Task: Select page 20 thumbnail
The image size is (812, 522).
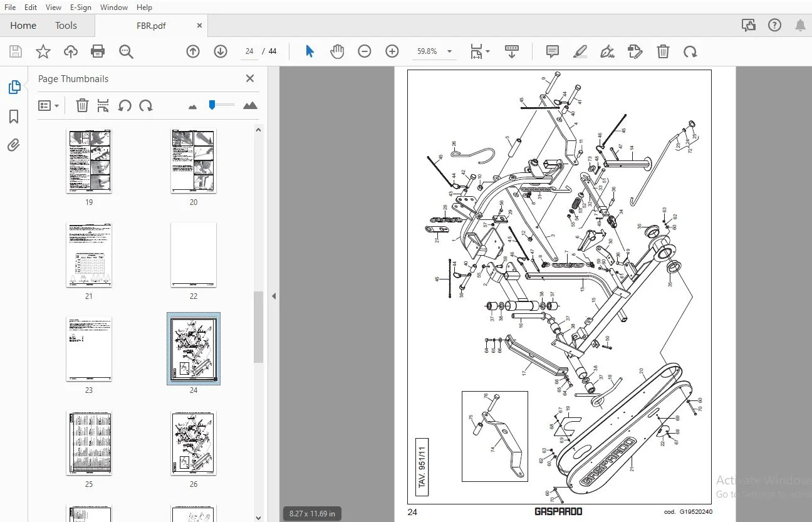Action: click(194, 161)
